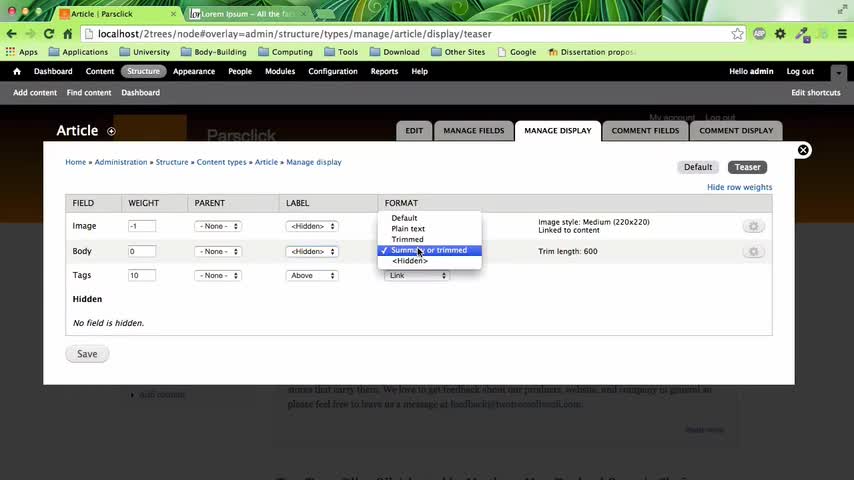The image size is (854, 480).
Task: Click Edit shortcuts link
Action: click(816, 93)
